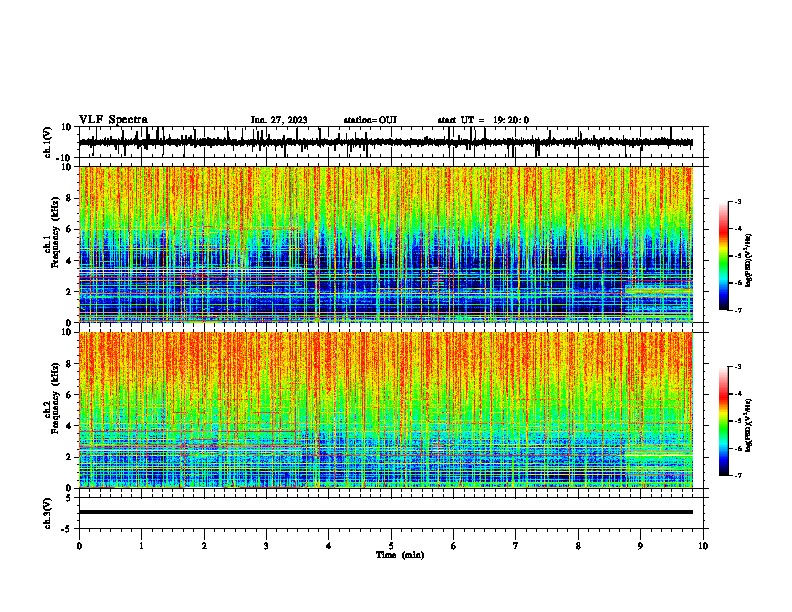Viewport: 792px width, 612px height.
Task: Click the "Time (min)" axis title
Action: 400,555
